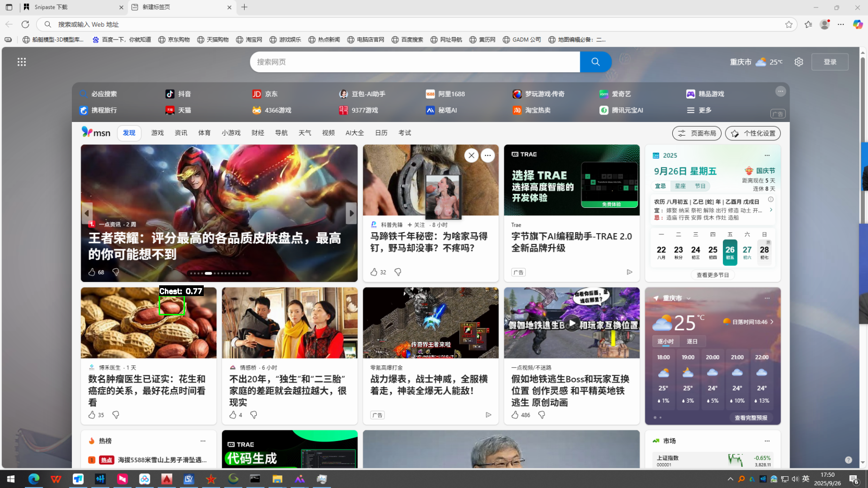Switch to the 游戏 feed tab
The height and width of the screenshot is (488, 868).
157,133
